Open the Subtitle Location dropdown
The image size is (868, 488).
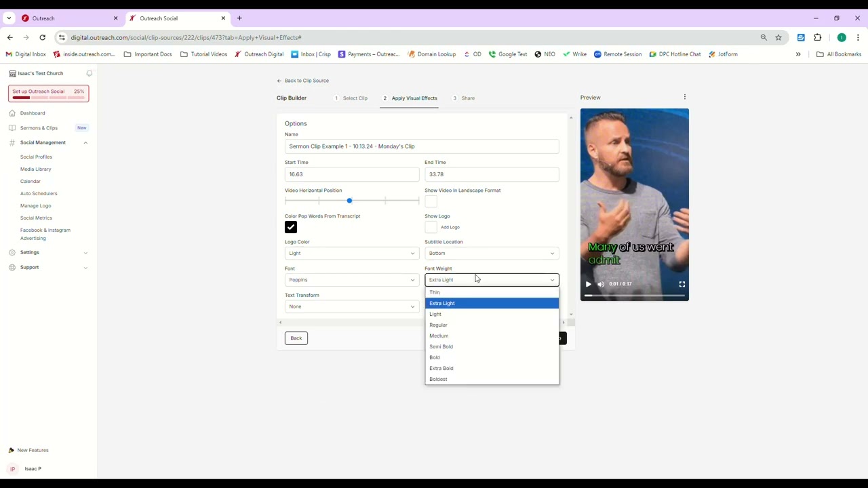pyautogui.click(x=492, y=253)
